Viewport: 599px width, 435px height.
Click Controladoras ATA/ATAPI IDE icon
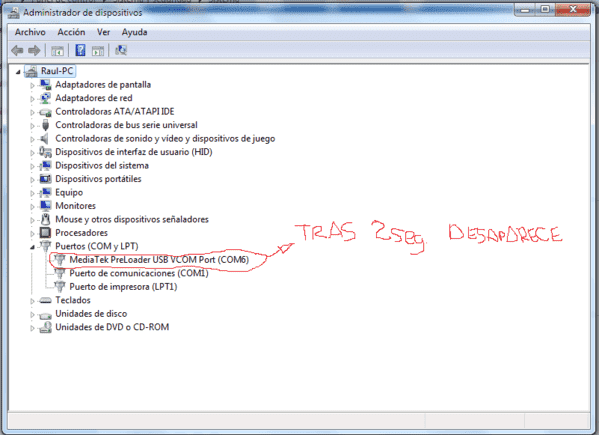pyautogui.click(x=45, y=112)
